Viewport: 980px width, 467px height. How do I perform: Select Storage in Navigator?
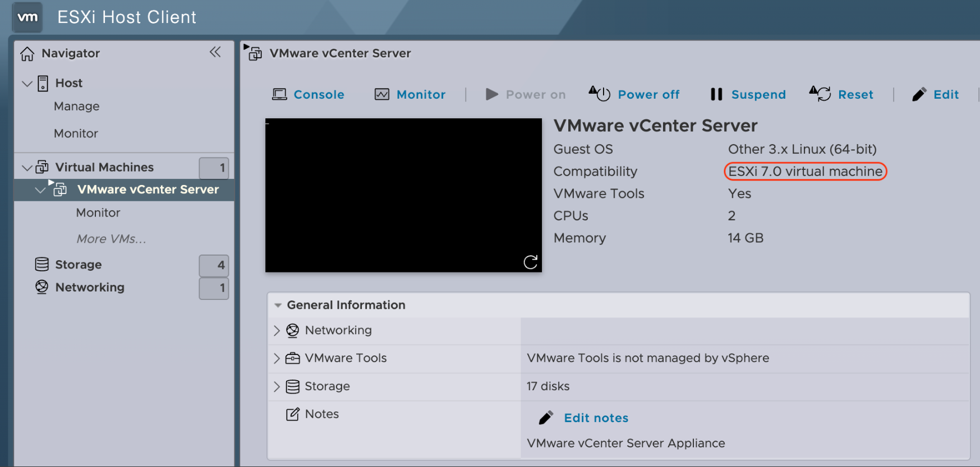[x=79, y=265]
